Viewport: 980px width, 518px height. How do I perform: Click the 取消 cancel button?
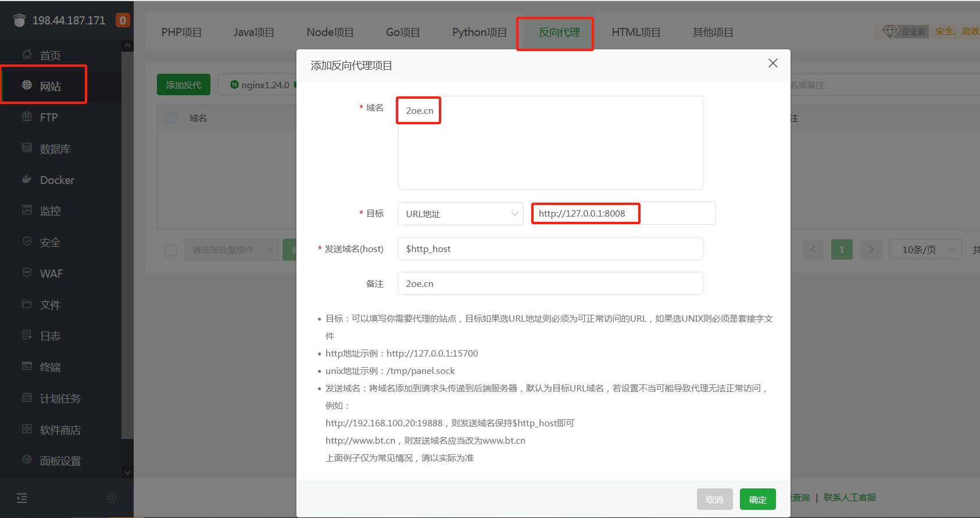(x=715, y=499)
